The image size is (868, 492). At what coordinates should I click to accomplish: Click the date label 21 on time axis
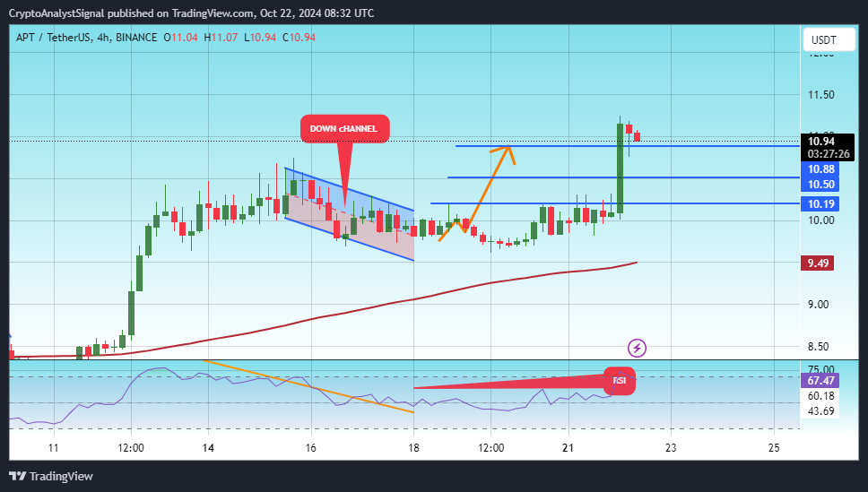[568, 448]
